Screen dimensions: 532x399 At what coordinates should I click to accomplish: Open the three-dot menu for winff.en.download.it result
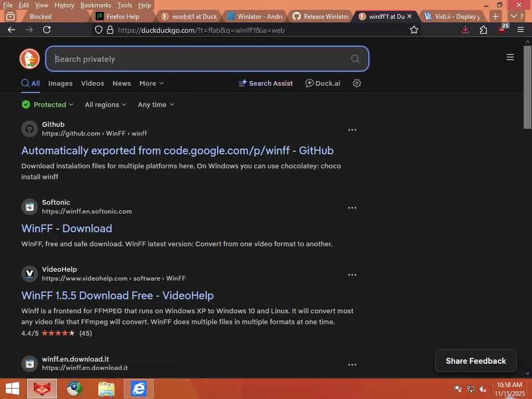[352, 364]
